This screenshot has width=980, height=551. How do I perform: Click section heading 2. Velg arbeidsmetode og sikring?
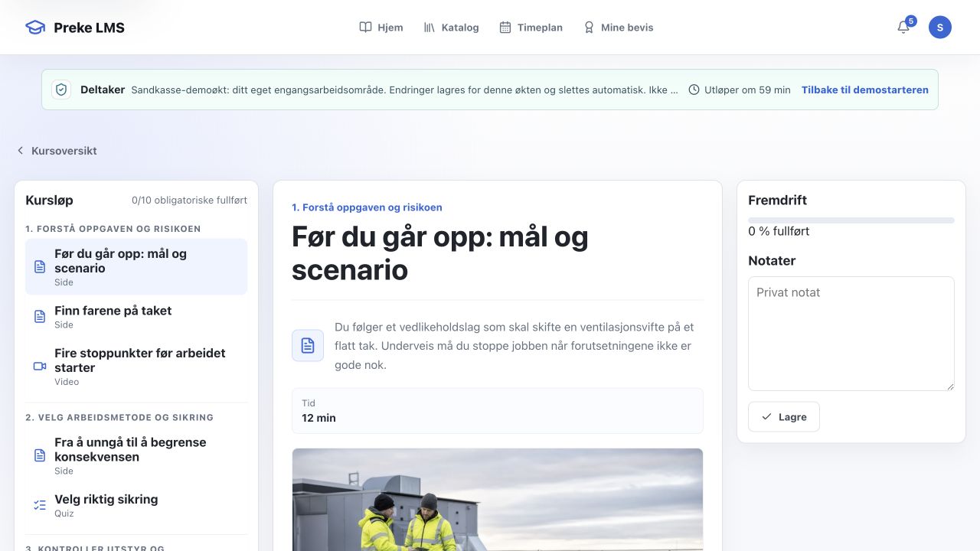[119, 418]
